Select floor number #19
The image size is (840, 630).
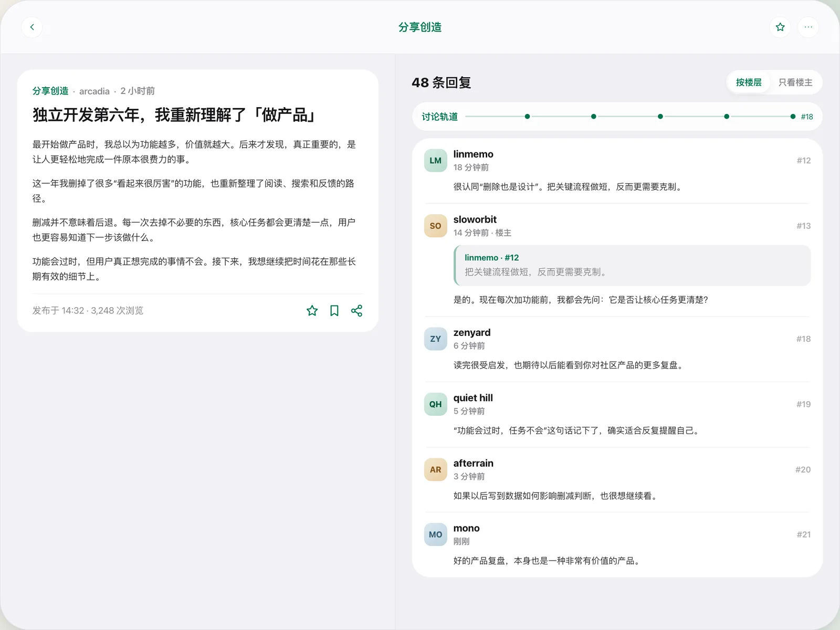click(803, 404)
